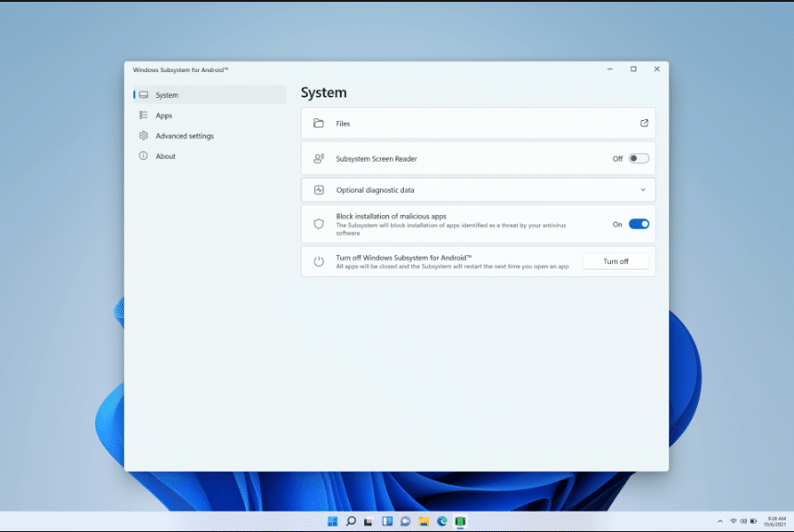Viewport: 794px width, 532px height.
Task: Open Windows Start menu from taskbar
Action: pyautogui.click(x=333, y=522)
